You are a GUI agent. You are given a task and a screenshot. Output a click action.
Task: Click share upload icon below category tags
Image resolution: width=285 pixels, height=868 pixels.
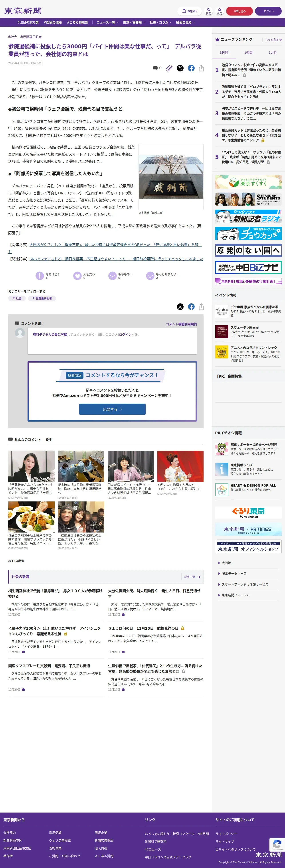pyautogui.click(x=201, y=307)
